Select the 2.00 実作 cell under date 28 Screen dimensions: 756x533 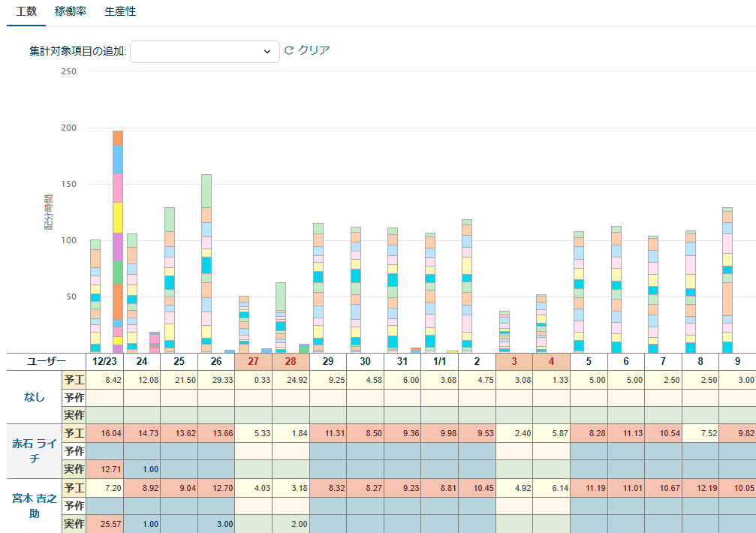[x=291, y=524]
